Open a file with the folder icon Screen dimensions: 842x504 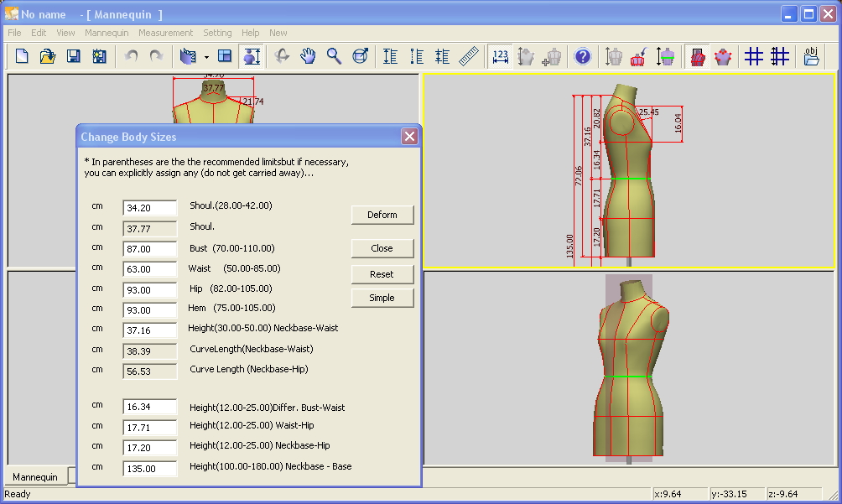pyautogui.click(x=47, y=56)
